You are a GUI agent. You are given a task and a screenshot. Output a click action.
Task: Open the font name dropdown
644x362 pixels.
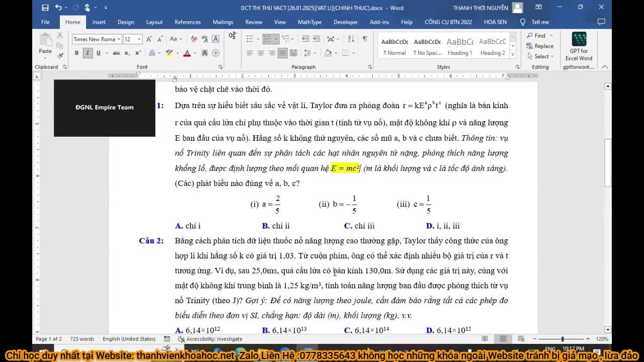tap(119, 39)
